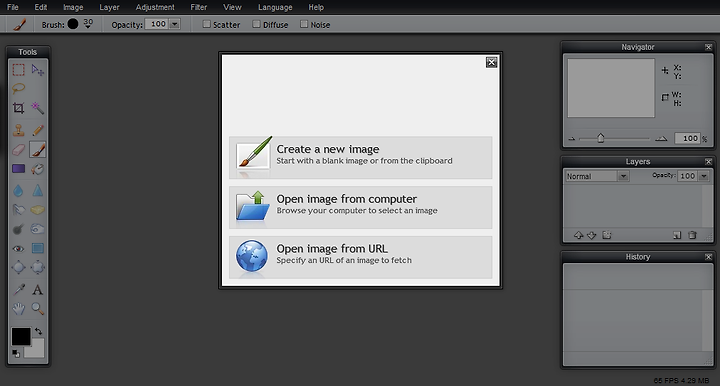Click the delete layer trash icon
The height and width of the screenshot is (386, 720).
click(x=692, y=235)
